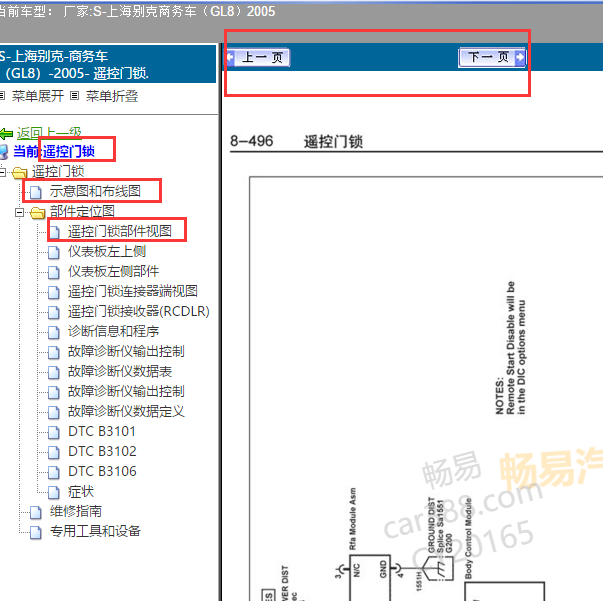This screenshot has height=601, width=603.
Task: Open 专用工具和设备 page
Action: (95, 531)
